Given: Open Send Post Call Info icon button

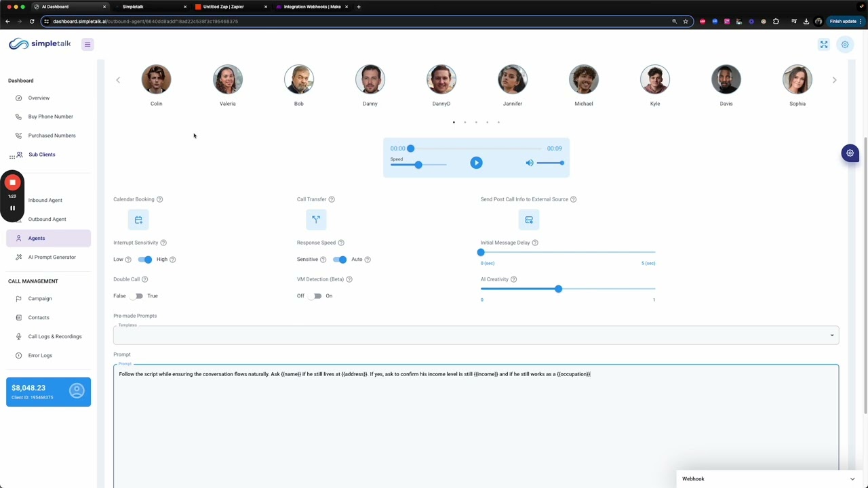Looking at the screenshot, I should pos(529,220).
